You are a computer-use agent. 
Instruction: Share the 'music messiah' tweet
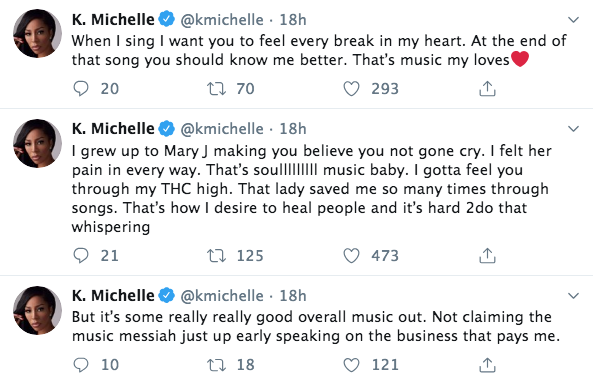(487, 365)
